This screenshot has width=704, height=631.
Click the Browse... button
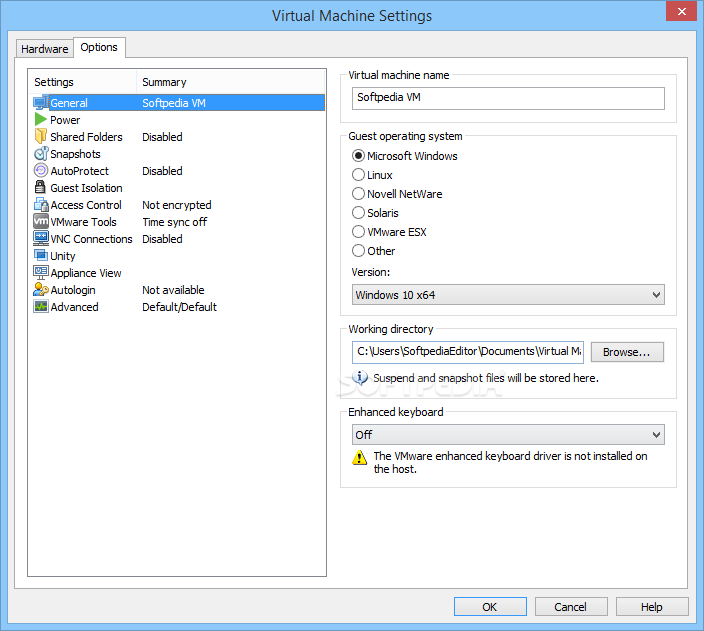click(627, 352)
